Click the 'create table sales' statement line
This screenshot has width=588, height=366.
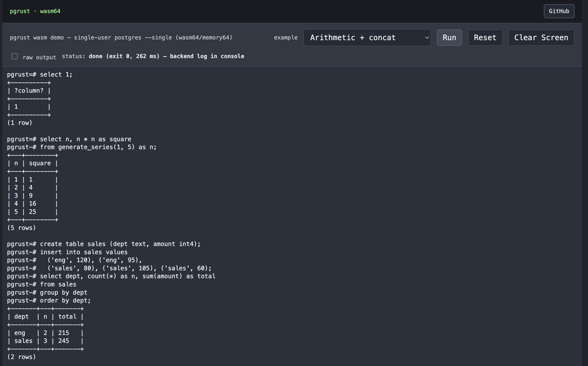[x=104, y=244]
